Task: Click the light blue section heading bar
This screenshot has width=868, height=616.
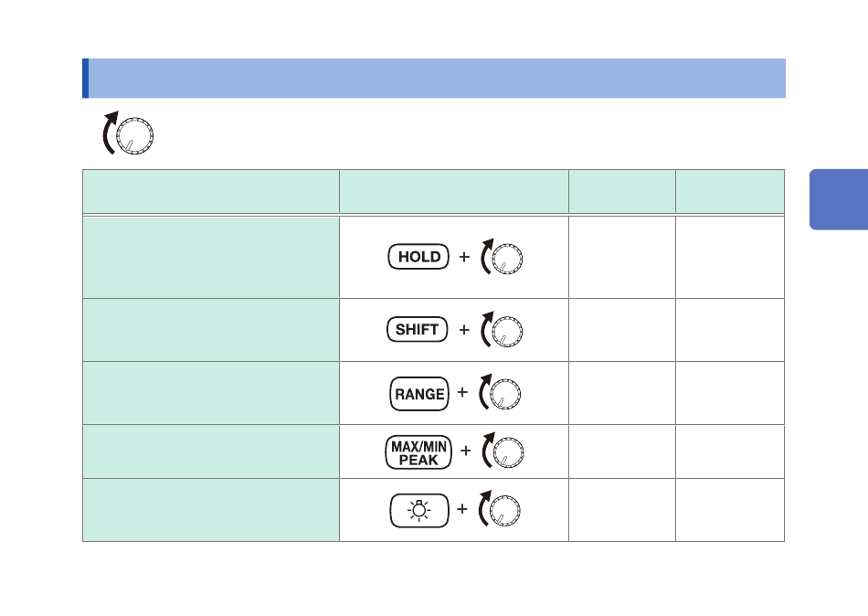Action: pos(434,78)
